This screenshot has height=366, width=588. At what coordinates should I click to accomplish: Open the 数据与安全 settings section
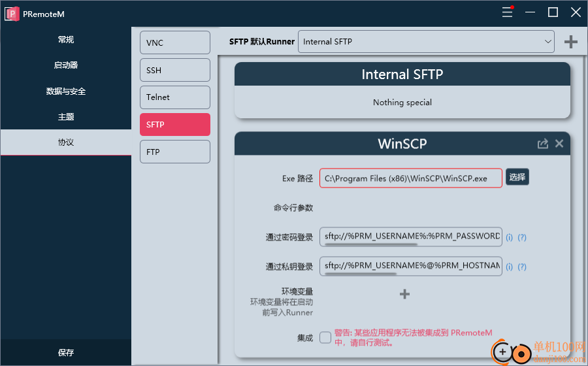tap(66, 91)
